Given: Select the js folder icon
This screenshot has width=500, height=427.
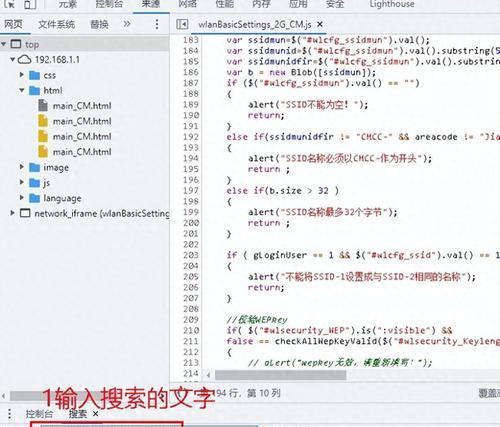Looking at the screenshot, I should click(x=34, y=183).
